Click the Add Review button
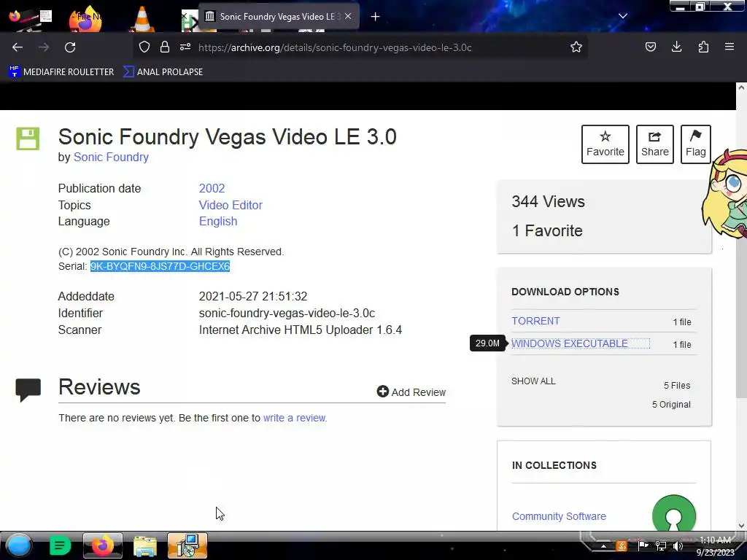Screen dimensions: 747x560 pos(411,392)
